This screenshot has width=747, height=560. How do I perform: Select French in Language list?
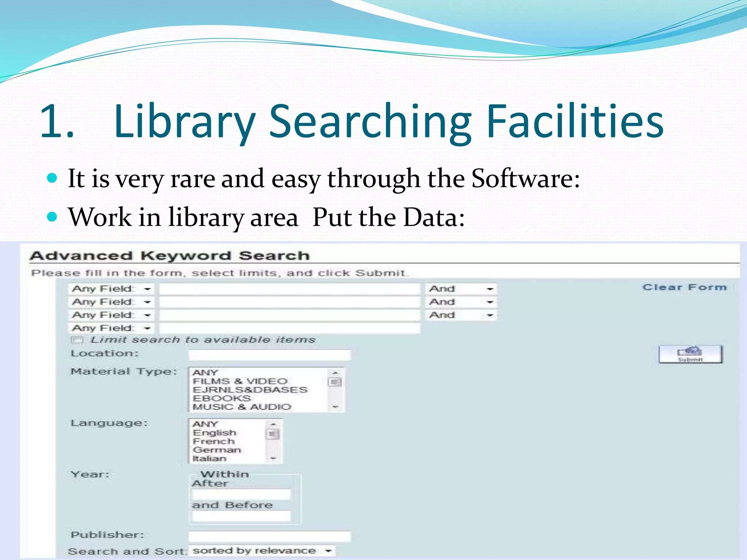[x=214, y=441]
